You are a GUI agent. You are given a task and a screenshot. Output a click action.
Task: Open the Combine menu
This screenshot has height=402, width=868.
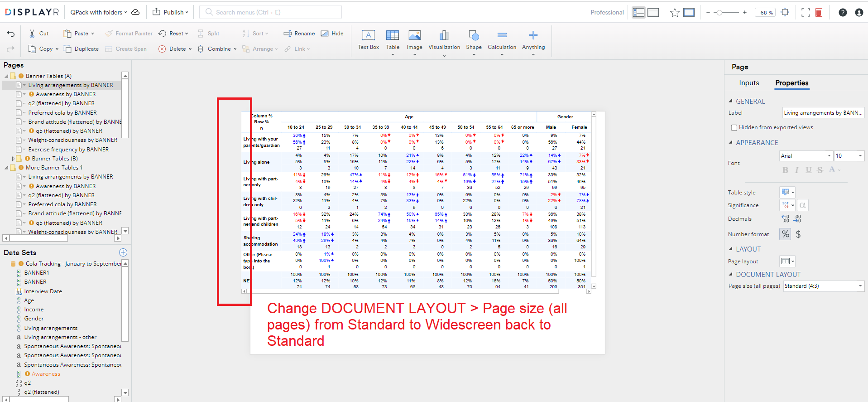[x=217, y=49]
